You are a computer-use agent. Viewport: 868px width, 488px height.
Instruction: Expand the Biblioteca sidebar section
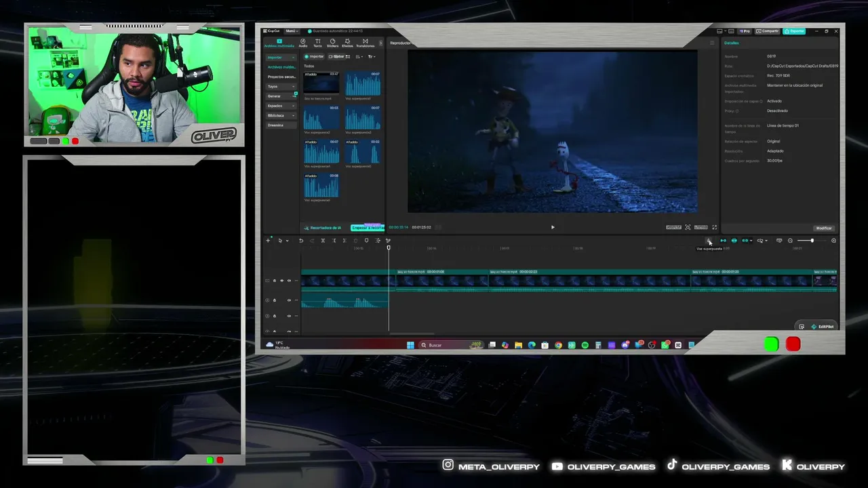(x=281, y=115)
